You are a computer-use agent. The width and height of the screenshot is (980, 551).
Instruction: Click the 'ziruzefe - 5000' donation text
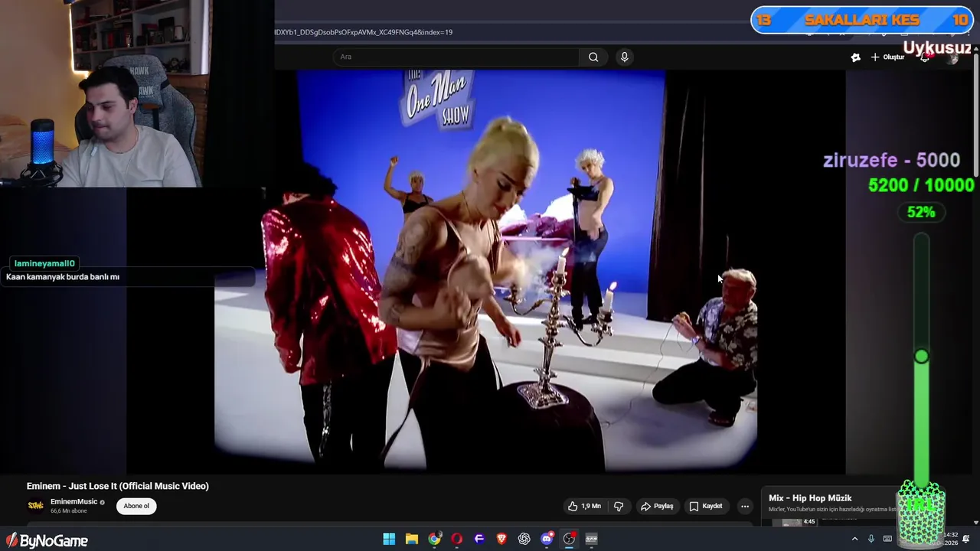click(891, 160)
